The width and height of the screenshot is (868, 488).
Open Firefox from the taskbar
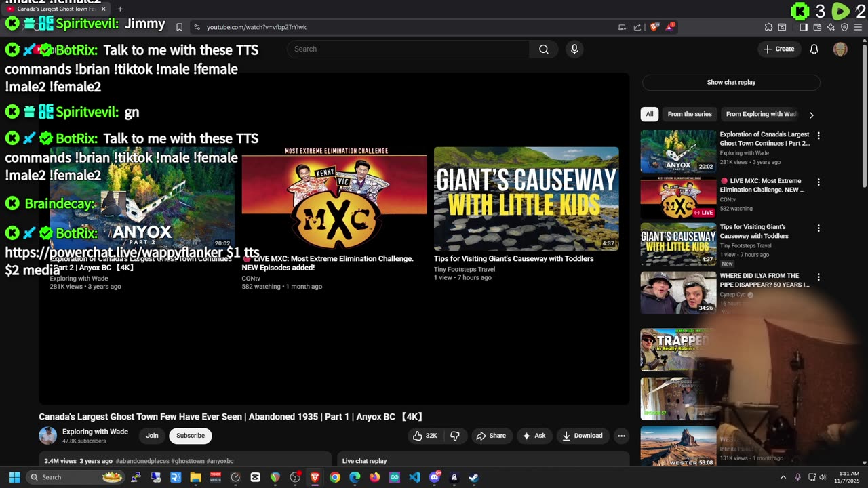coord(374,477)
